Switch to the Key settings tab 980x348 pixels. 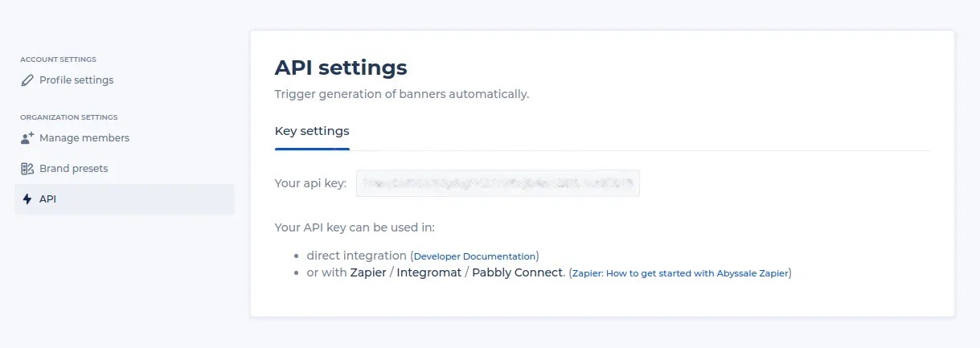[312, 131]
